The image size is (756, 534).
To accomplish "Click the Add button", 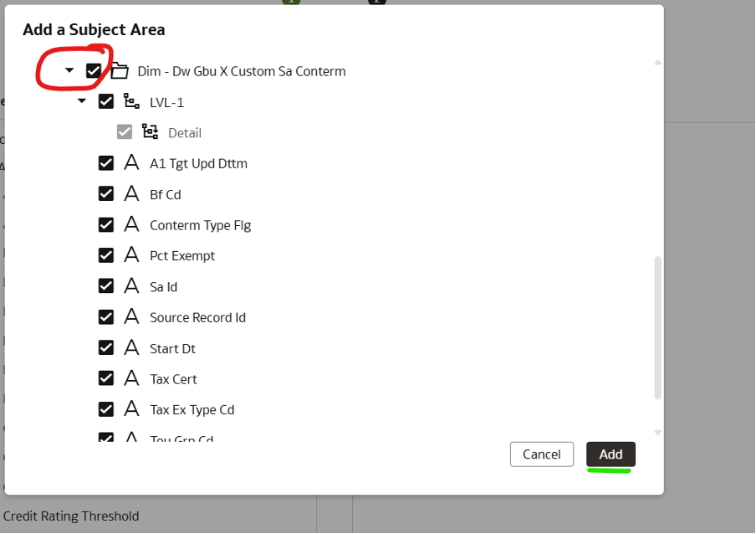I will click(610, 454).
